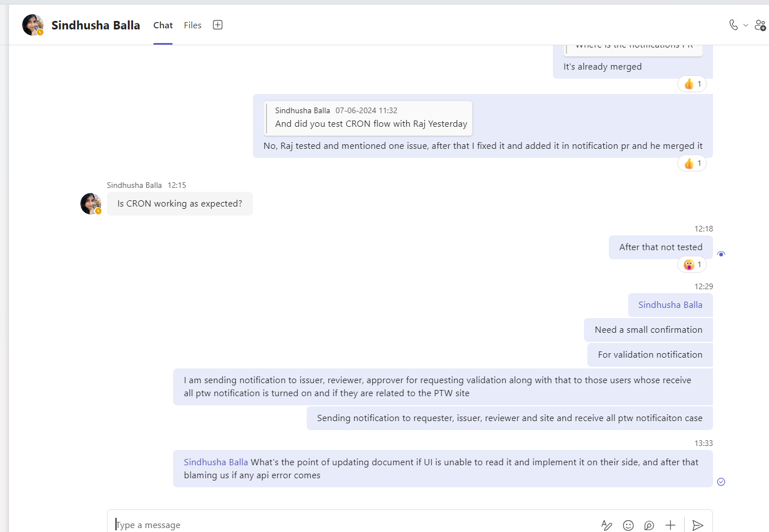769x532 pixels.
Task: Toggle thumbs-up reaction on Raj tested message
Action: [x=691, y=164]
